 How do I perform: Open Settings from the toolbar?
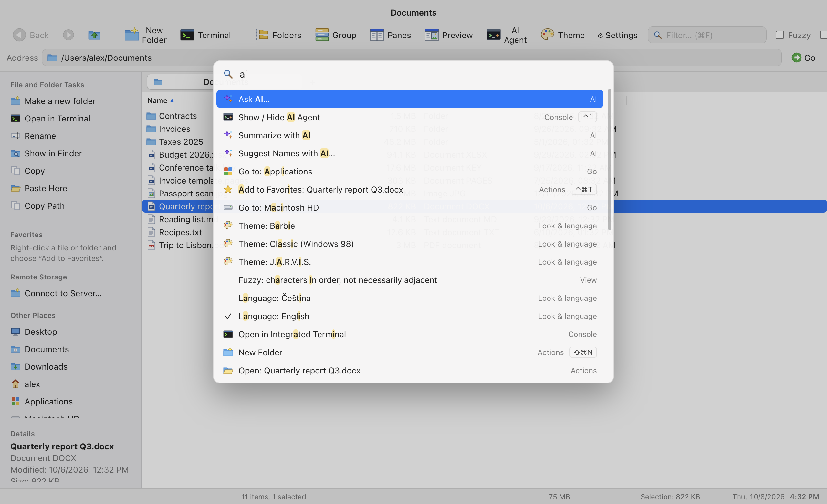(617, 35)
